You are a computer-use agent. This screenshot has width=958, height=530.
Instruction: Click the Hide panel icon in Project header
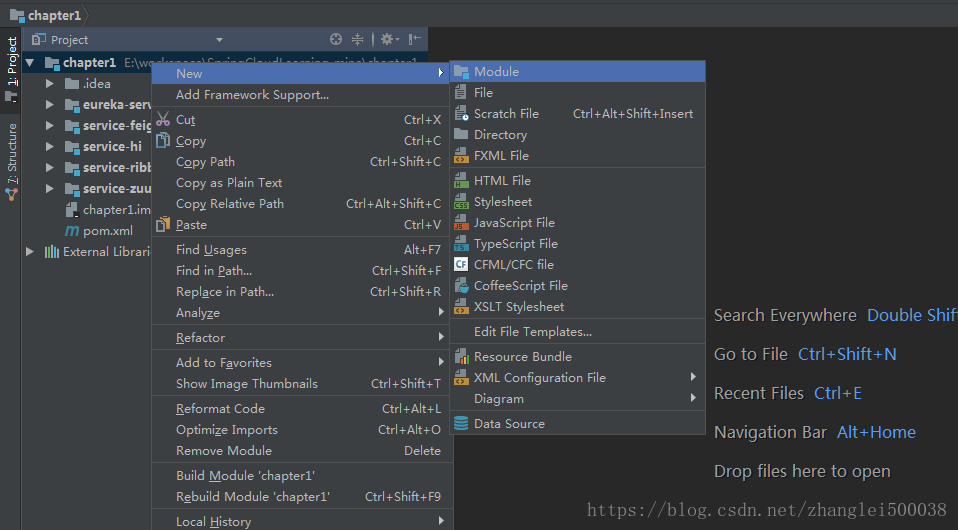tap(414, 39)
